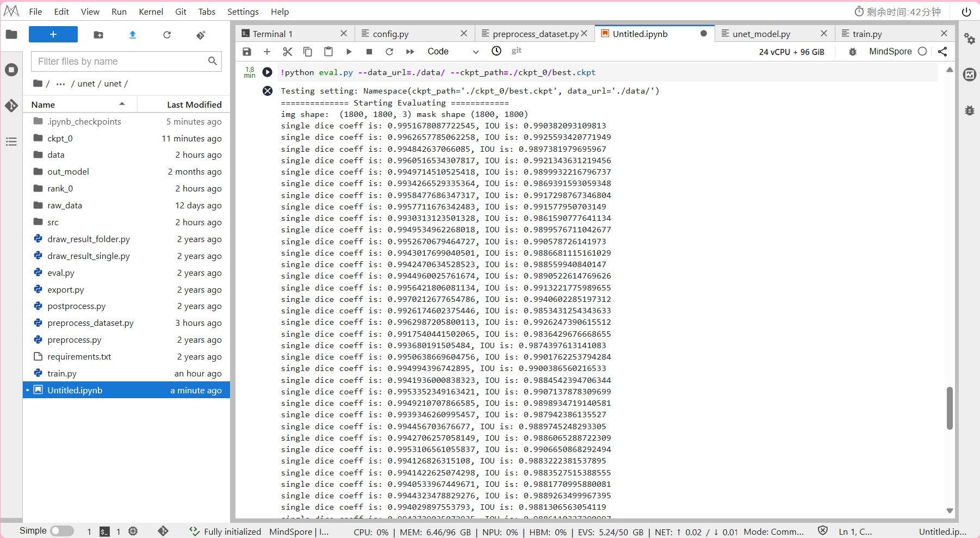This screenshot has height=538, width=980.
Task: Click the output error X icon
Action: click(268, 91)
